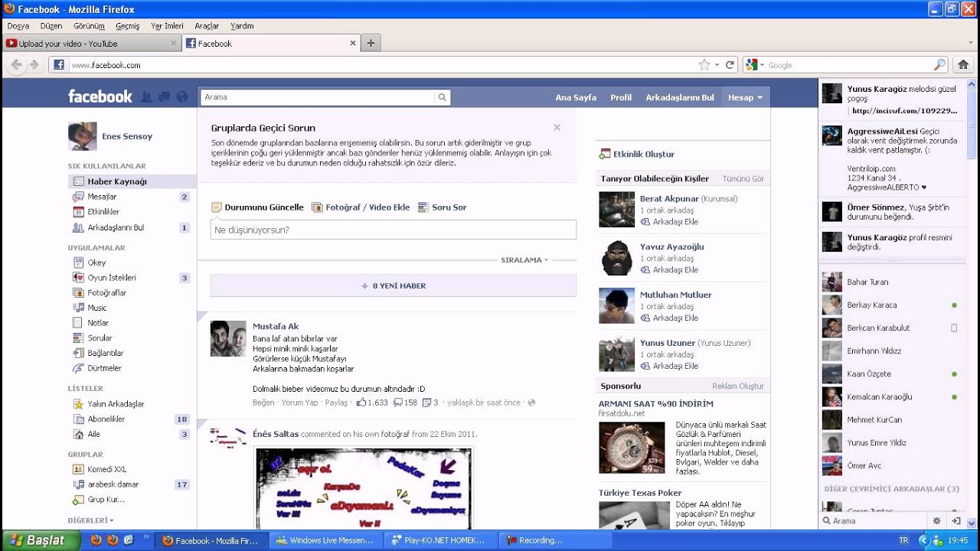Open URL history dropdown arrow
Viewport: 980px width, 551px height.
point(717,65)
